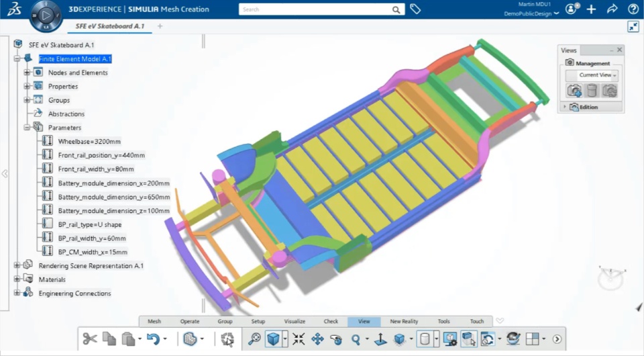Click the Recenter converging arrows icon
Image resolution: width=644 pixels, height=356 pixels.
pos(299,339)
